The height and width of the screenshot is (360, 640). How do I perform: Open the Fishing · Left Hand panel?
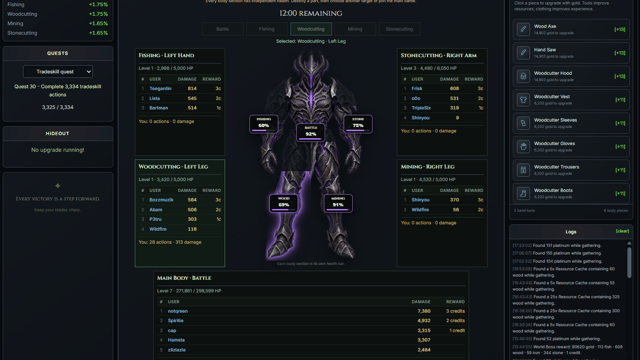click(180, 102)
